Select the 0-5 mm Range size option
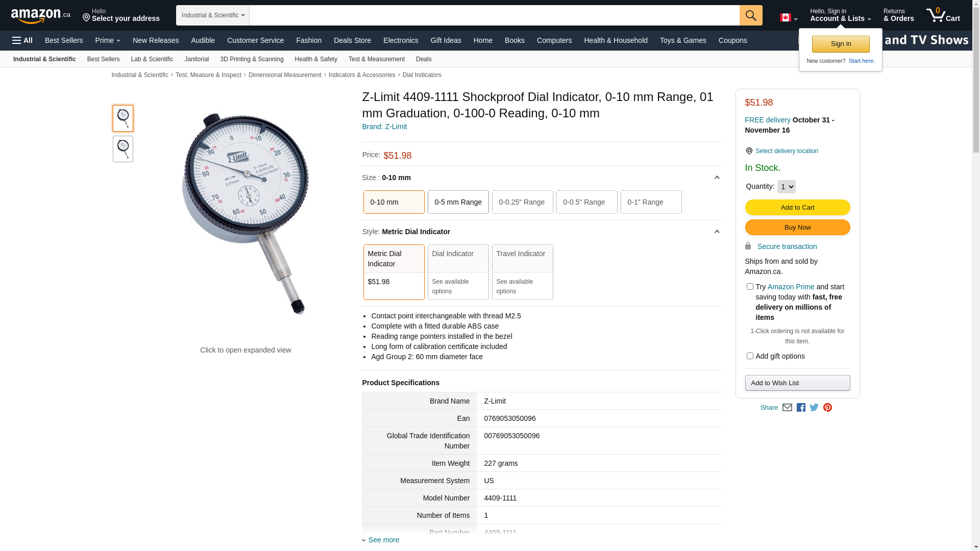This screenshot has width=980, height=551. pyautogui.click(x=458, y=202)
